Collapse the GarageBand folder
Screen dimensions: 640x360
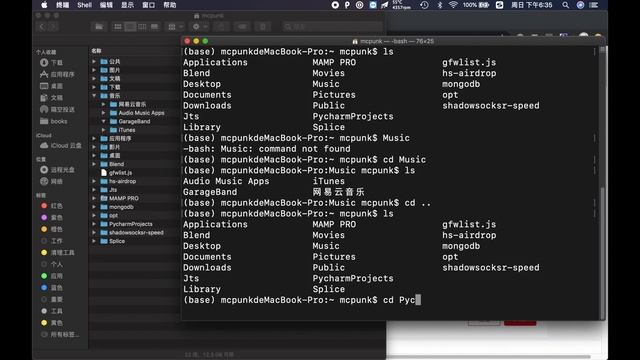(x=103, y=121)
